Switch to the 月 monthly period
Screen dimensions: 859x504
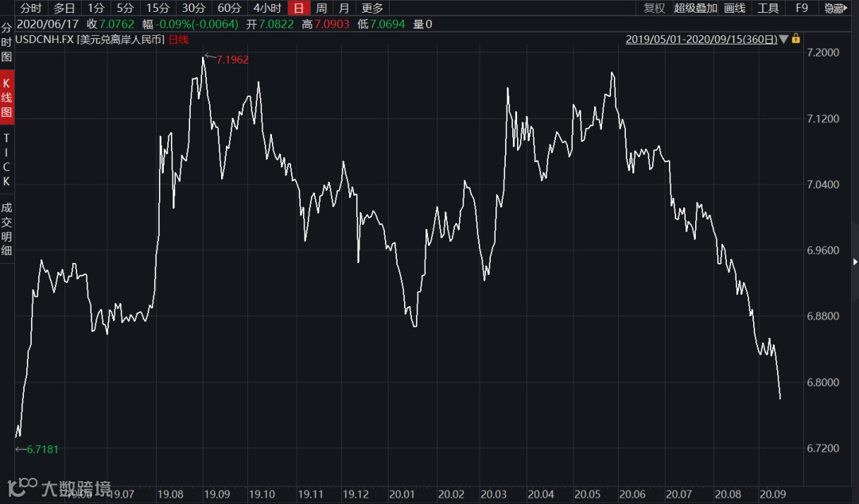click(x=344, y=8)
